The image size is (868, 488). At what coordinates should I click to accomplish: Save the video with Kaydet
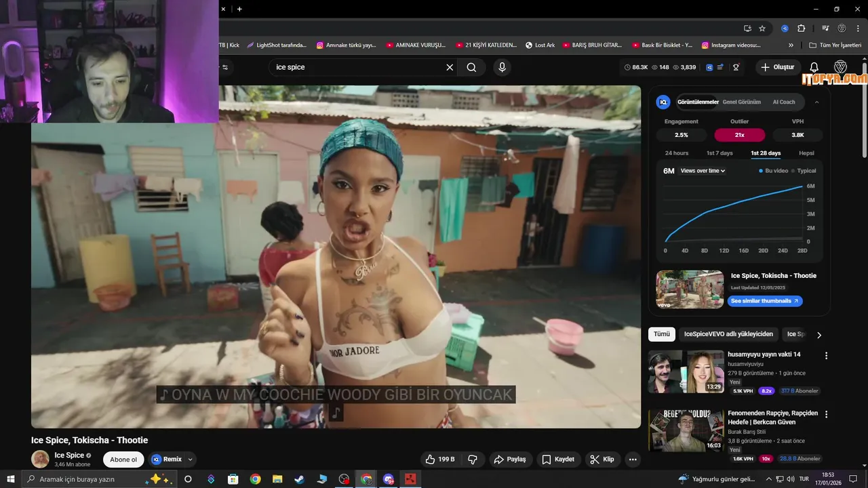[x=558, y=460]
